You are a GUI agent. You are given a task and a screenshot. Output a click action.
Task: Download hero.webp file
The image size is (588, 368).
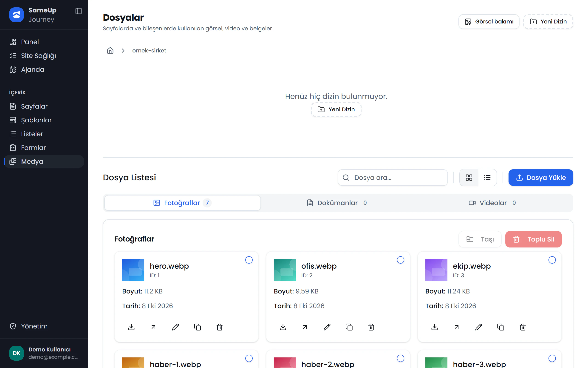tap(131, 327)
